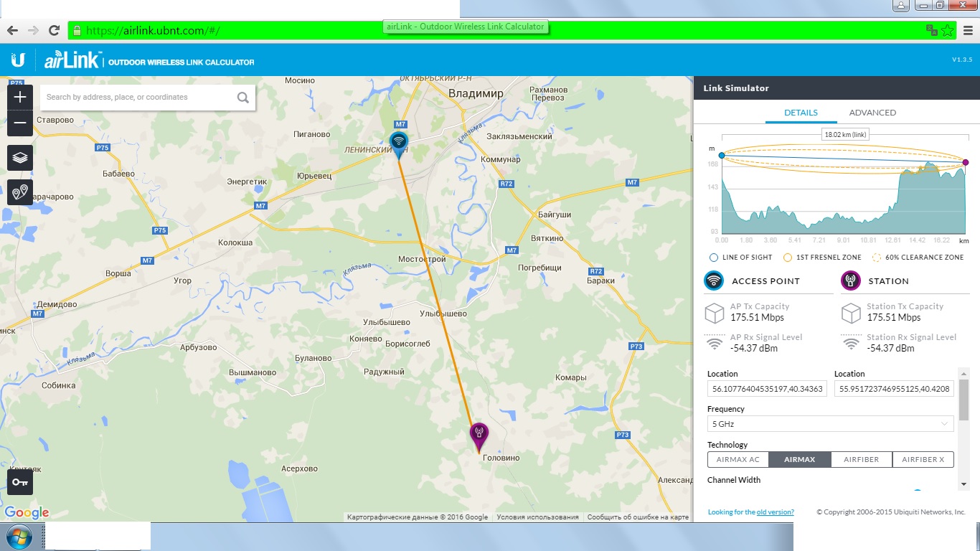
Task: Select AIRFIBER X technology
Action: point(923,459)
